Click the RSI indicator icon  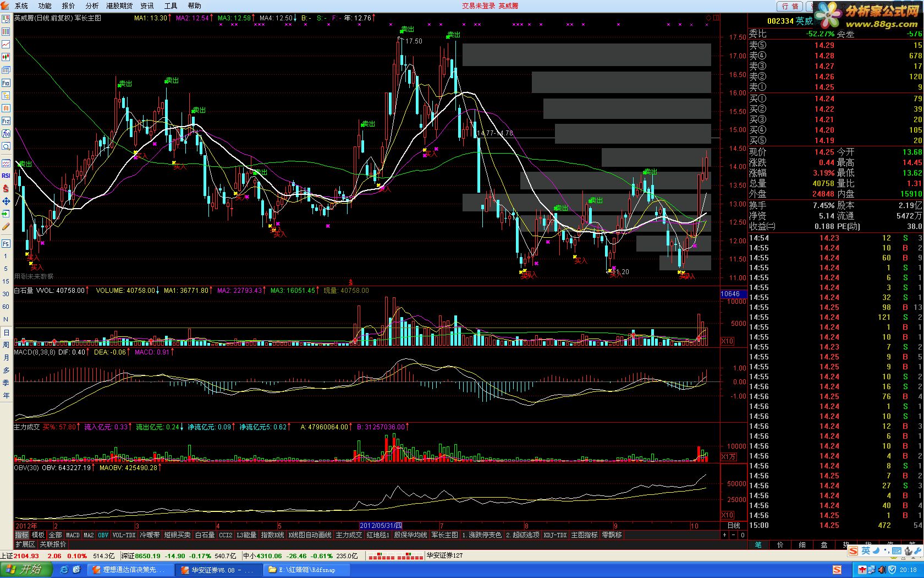(x=6, y=176)
